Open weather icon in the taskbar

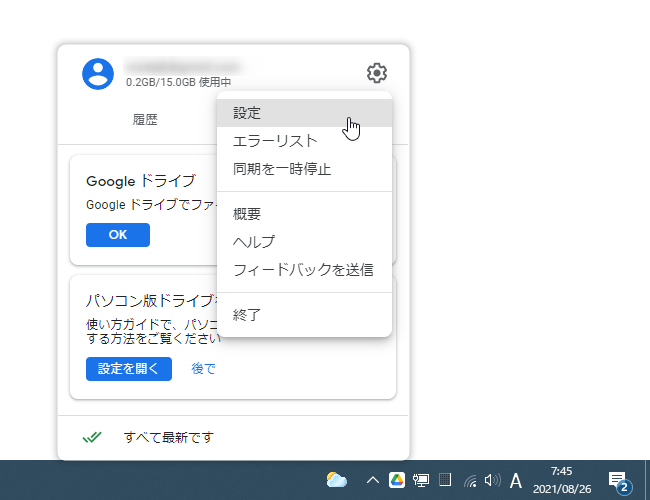click(337, 481)
